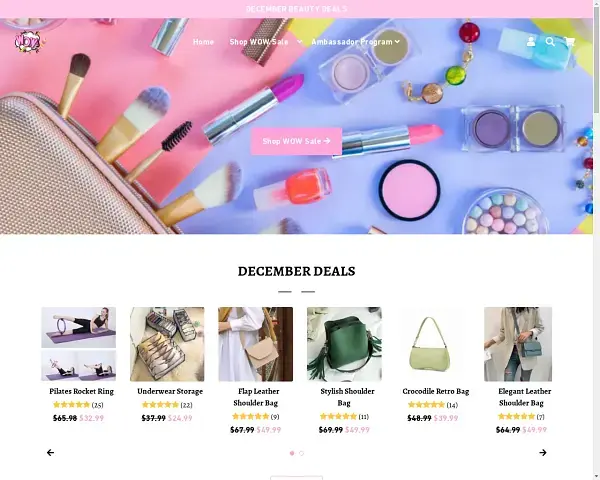Advance carousel with the right arrow
The image size is (600, 480).
(543, 453)
